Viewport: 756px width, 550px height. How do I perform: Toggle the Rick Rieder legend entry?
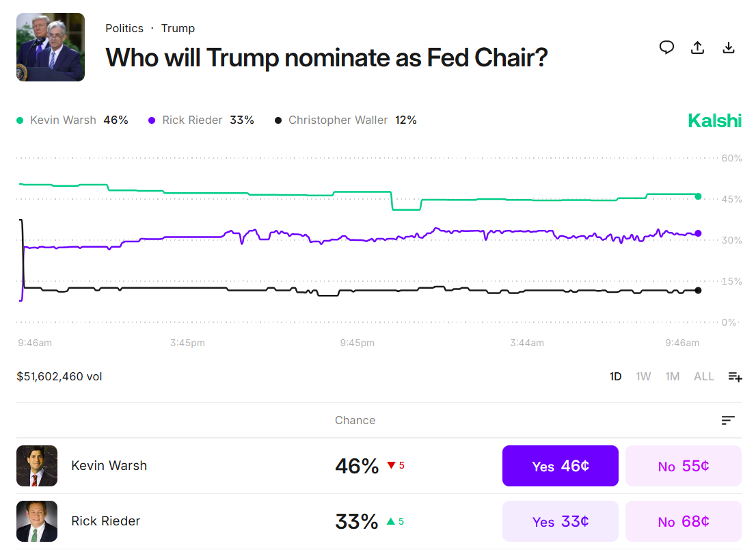click(191, 120)
